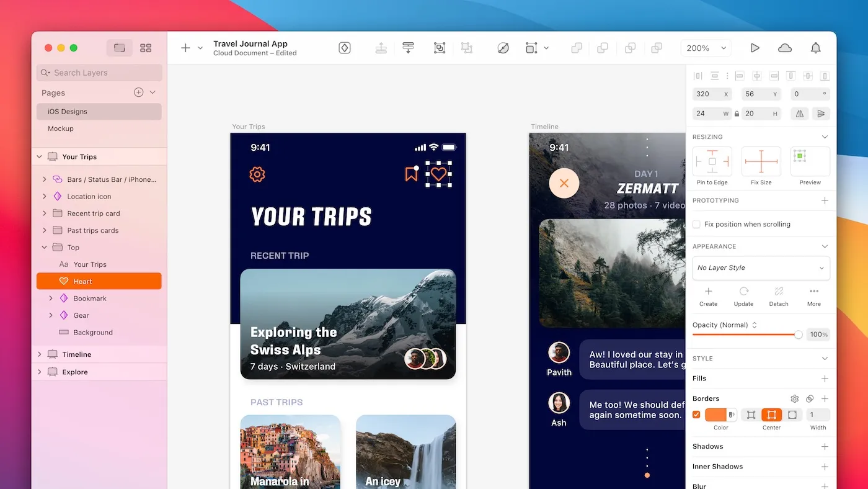Open the zoom level 200% dropdown
Viewport: 868px width, 489px height.
706,48
